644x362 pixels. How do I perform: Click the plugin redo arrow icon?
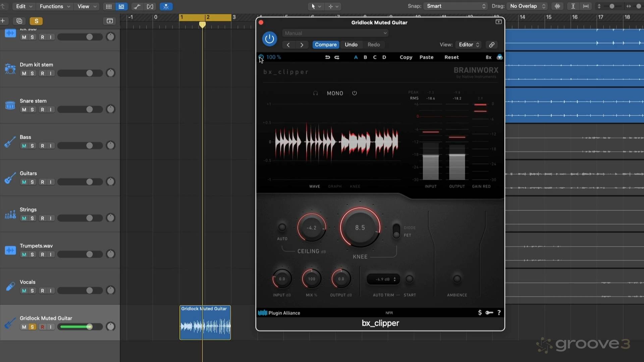337,57
